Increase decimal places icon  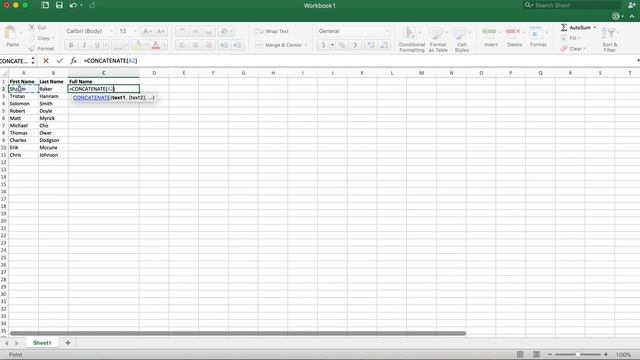tap(371, 44)
